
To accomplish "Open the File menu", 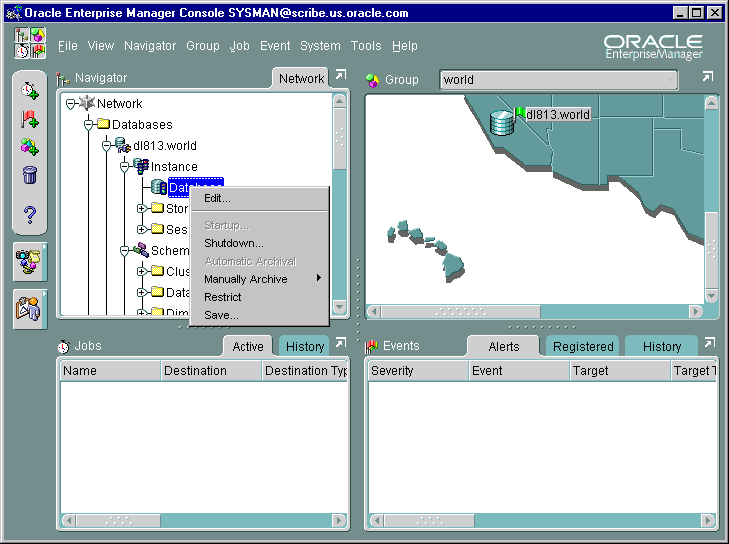I will [x=67, y=46].
